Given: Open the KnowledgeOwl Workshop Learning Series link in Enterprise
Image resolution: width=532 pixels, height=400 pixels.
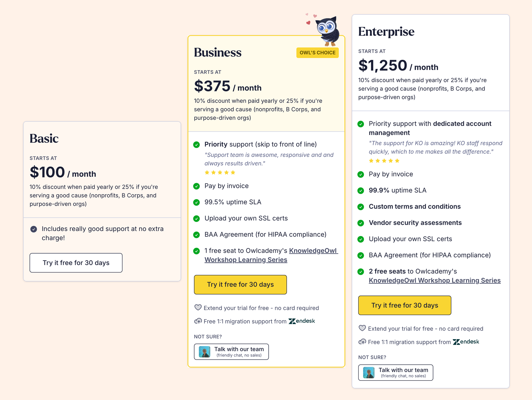Looking at the screenshot, I should tap(435, 280).
